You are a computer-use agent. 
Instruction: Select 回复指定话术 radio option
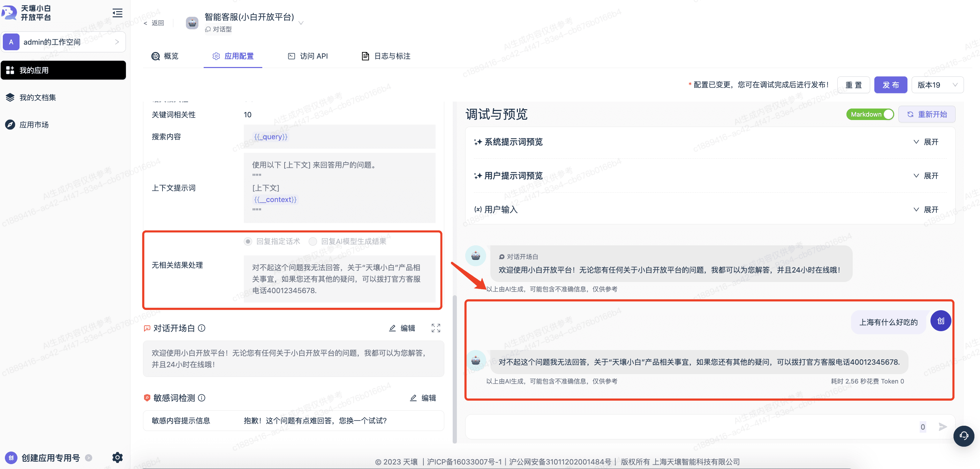tap(248, 241)
